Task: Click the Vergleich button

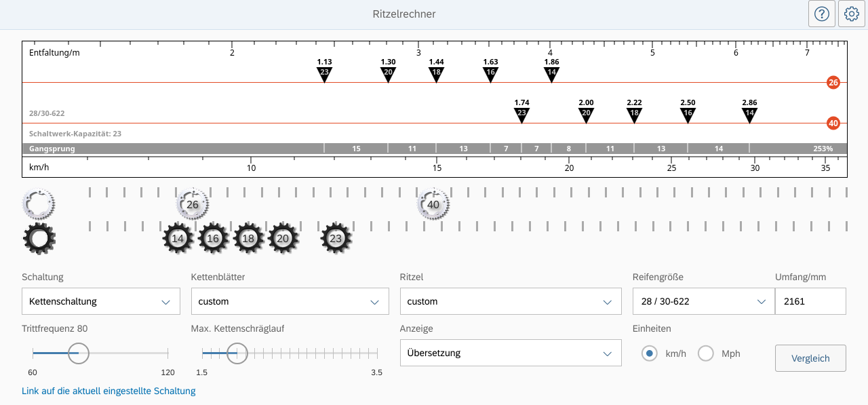Action: [x=810, y=358]
